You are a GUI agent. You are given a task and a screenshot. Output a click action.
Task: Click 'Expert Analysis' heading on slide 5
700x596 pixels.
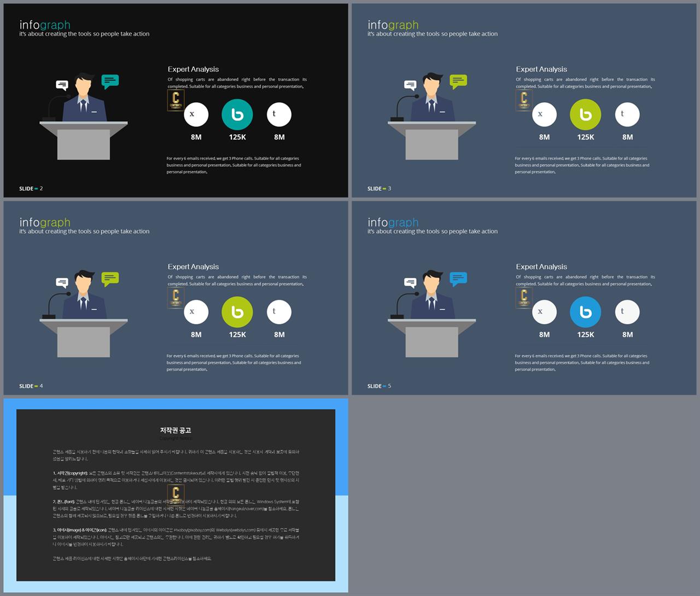[x=541, y=267]
